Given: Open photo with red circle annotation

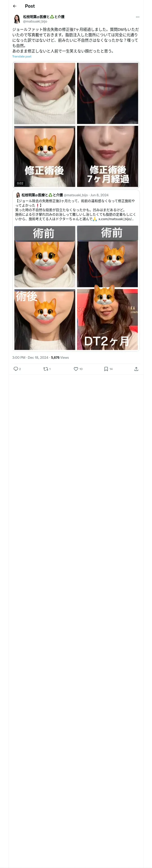Looking at the screenshot, I should point(107,93).
